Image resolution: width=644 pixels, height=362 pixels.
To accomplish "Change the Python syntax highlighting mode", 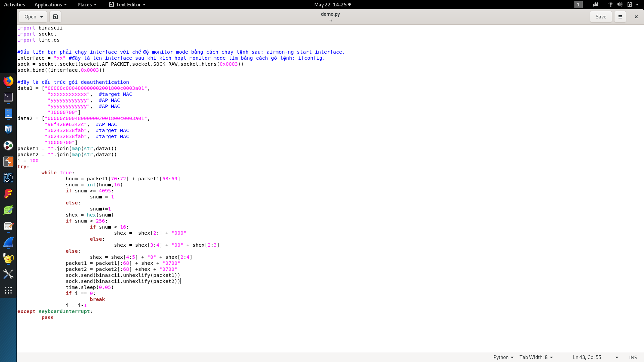I will point(503,357).
